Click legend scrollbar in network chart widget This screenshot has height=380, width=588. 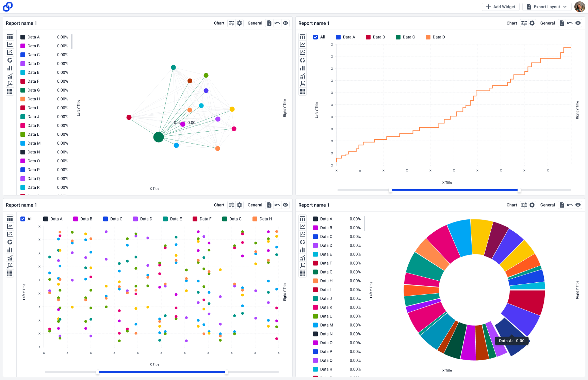click(x=72, y=42)
